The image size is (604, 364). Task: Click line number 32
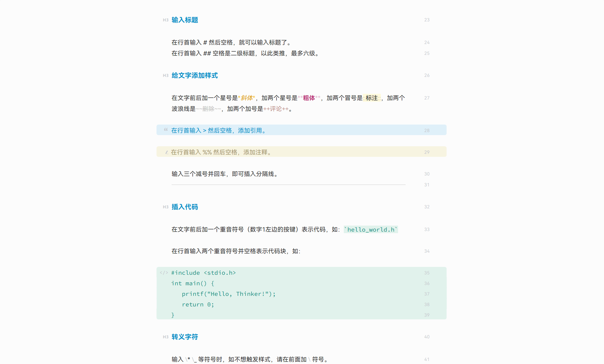pyautogui.click(x=427, y=207)
